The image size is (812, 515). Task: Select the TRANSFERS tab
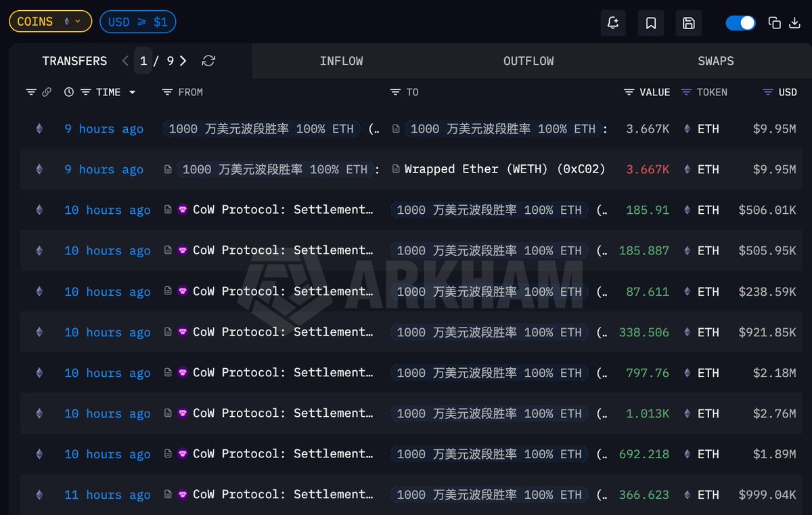pyautogui.click(x=74, y=61)
